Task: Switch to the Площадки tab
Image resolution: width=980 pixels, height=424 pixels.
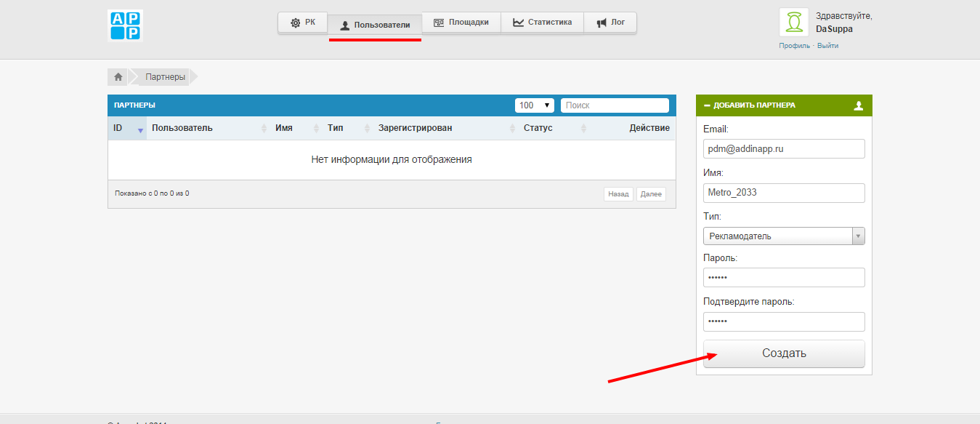Action: [x=461, y=23]
